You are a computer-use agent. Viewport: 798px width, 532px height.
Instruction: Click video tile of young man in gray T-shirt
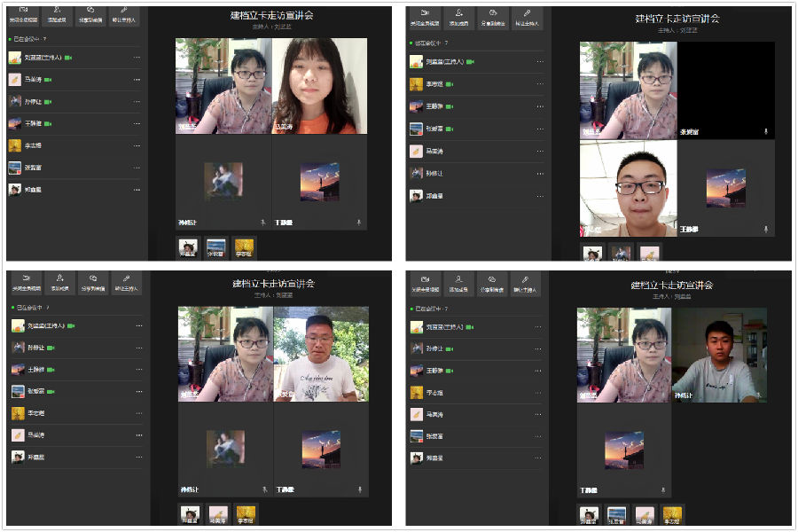coord(719,356)
